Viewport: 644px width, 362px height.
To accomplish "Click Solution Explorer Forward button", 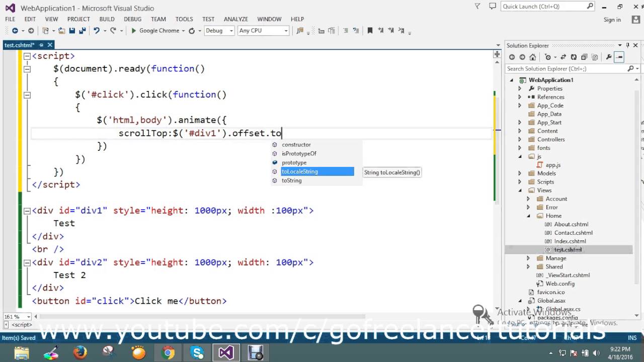I will (522, 57).
